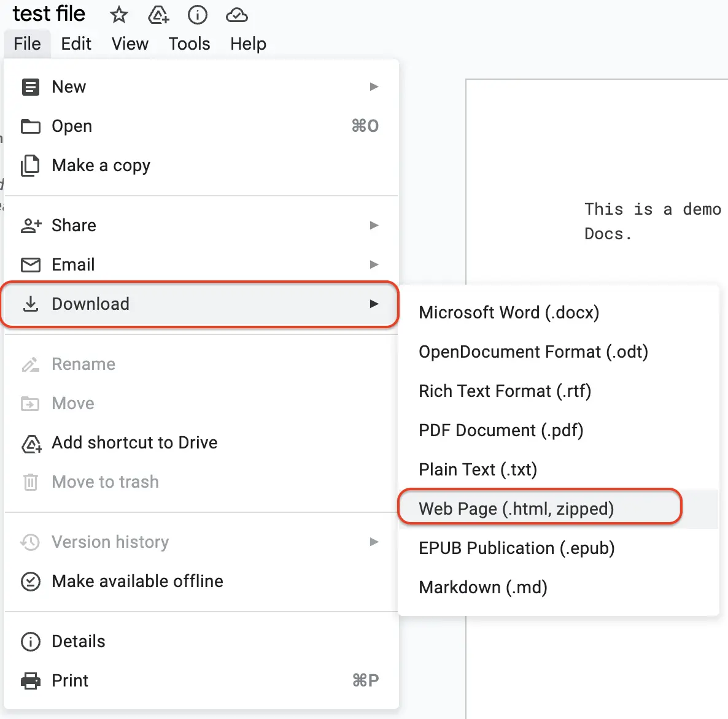Viewport: 728px width, 719px height.
Task: Download as OpenDocument Format (.odt)
Action: pos(559,352)
